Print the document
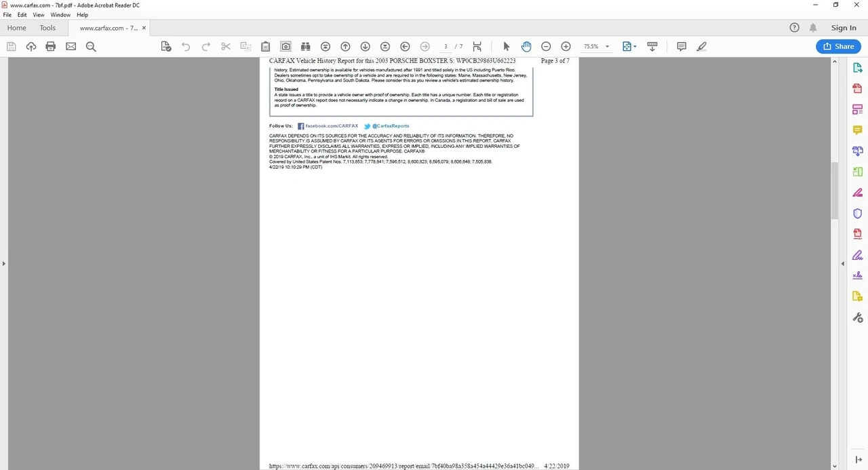Image resolution: width=868 pixels, height=470 pixels. [x=50, y=46]
